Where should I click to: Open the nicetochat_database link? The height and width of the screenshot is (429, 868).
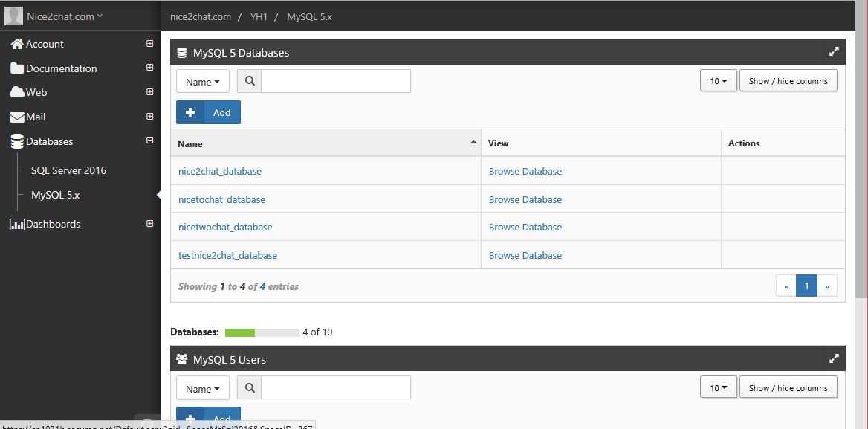pos(221,200)
